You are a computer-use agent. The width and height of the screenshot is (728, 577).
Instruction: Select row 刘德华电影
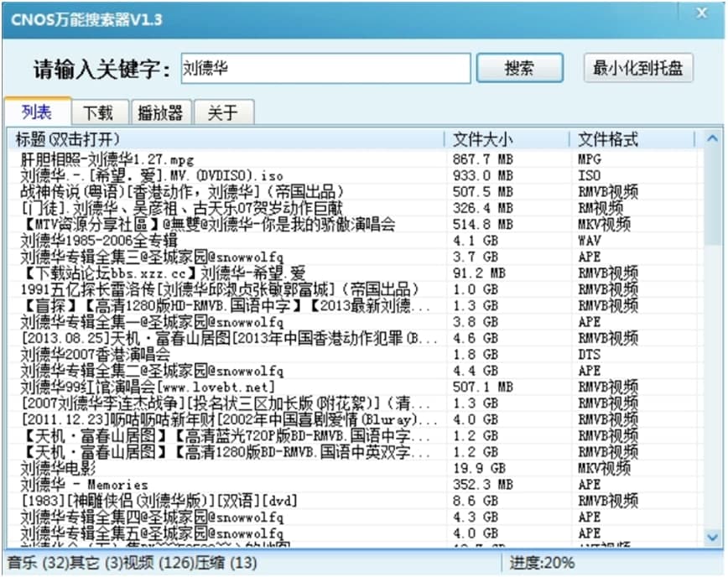[x=352, y=468]
